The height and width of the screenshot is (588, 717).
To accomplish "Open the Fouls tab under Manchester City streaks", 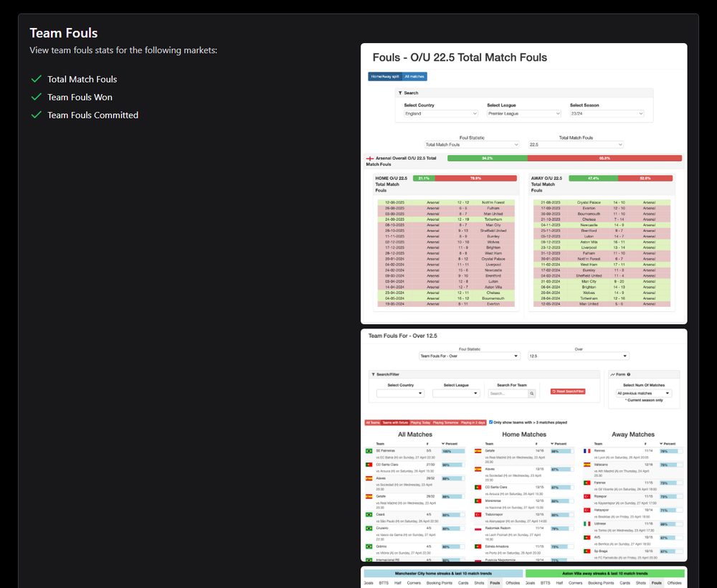I will (495, 583).
